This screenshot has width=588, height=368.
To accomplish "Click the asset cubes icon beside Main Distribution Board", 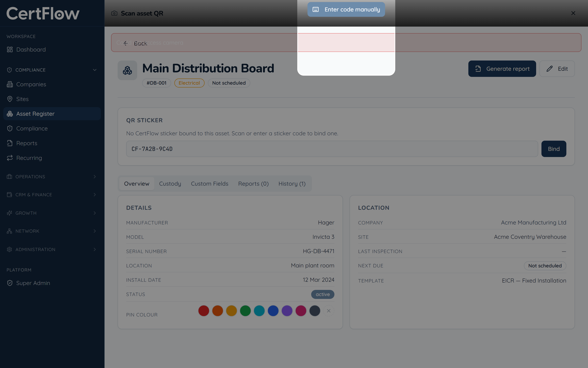I will (x=127, y=70).
